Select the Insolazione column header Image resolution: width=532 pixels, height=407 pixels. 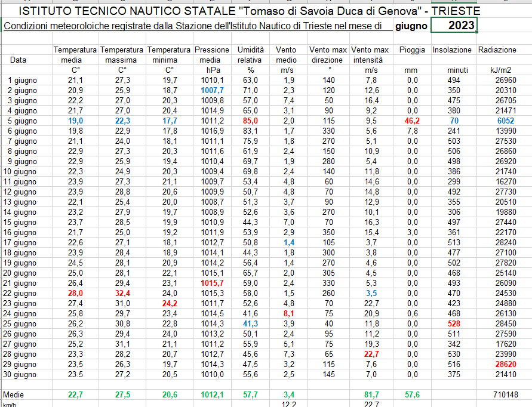[x=452, y=50]
